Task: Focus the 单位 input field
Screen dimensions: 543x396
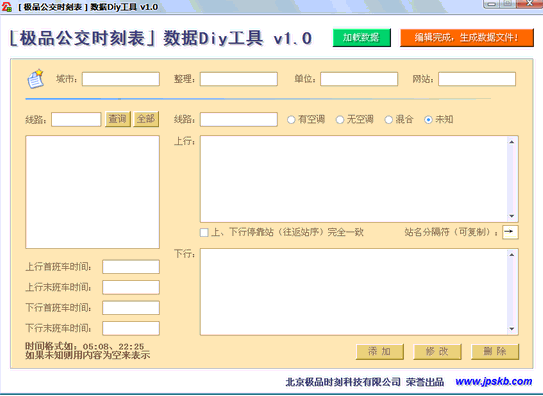Action: (x=359, y=79)
